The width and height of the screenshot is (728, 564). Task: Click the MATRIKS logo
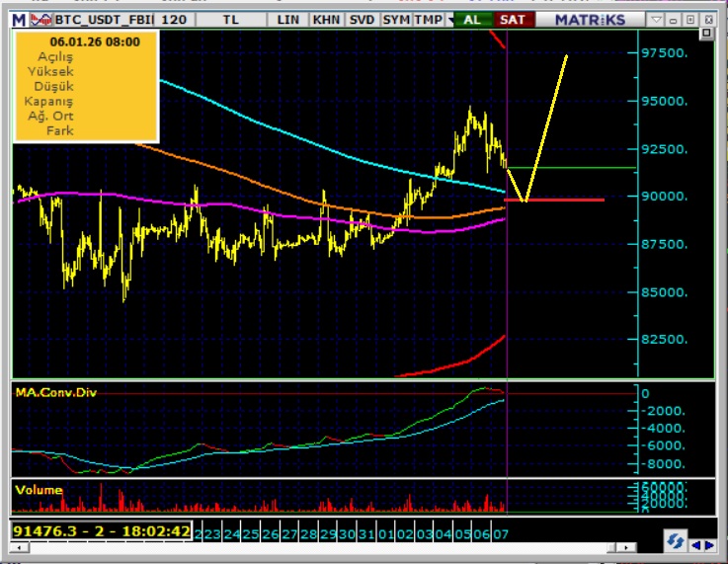coord(590,19)
